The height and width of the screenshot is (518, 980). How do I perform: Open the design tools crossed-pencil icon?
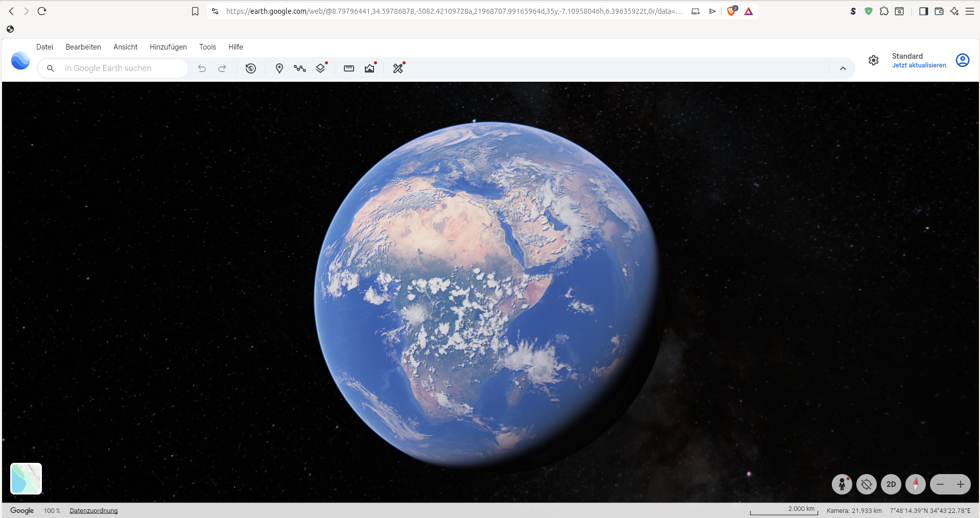click(398, 68)
